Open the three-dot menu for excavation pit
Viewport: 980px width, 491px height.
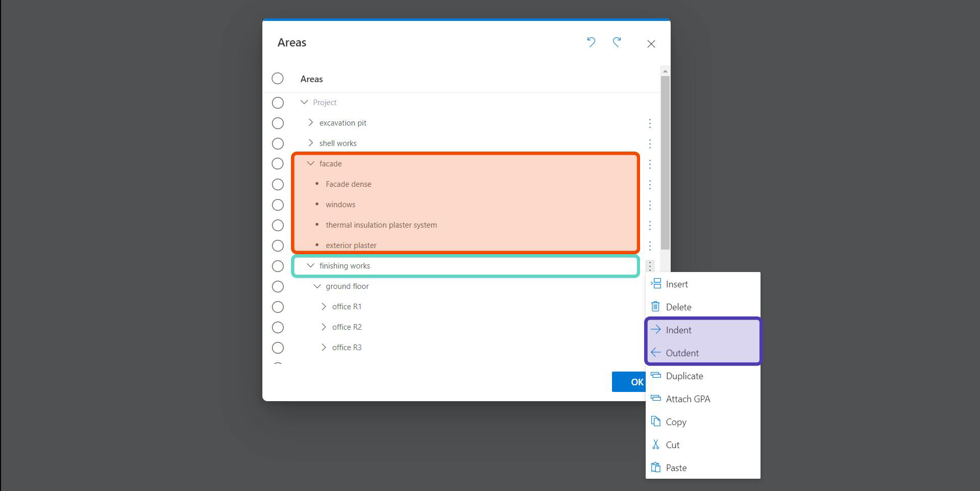click(x=650, y=124)
